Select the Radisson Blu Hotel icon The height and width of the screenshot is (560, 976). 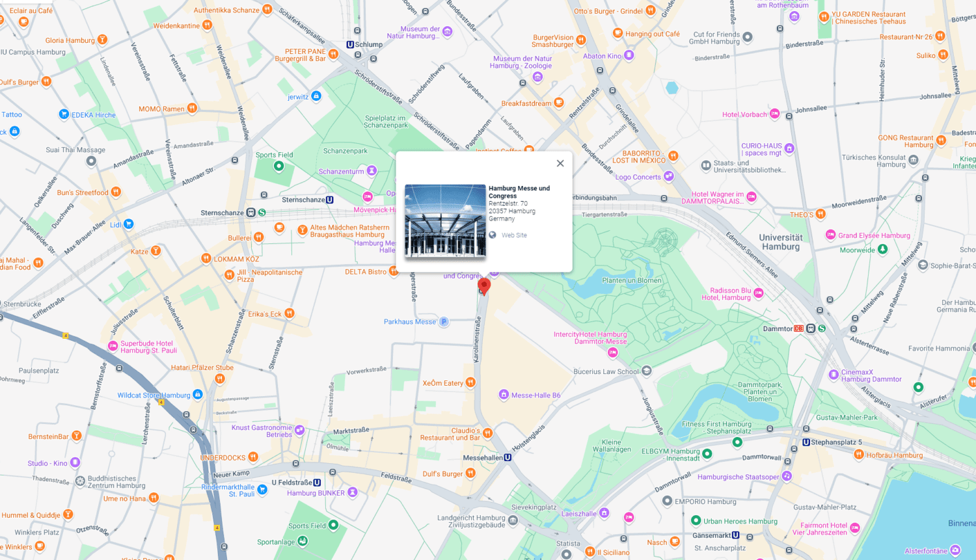(x=759, y=294)
